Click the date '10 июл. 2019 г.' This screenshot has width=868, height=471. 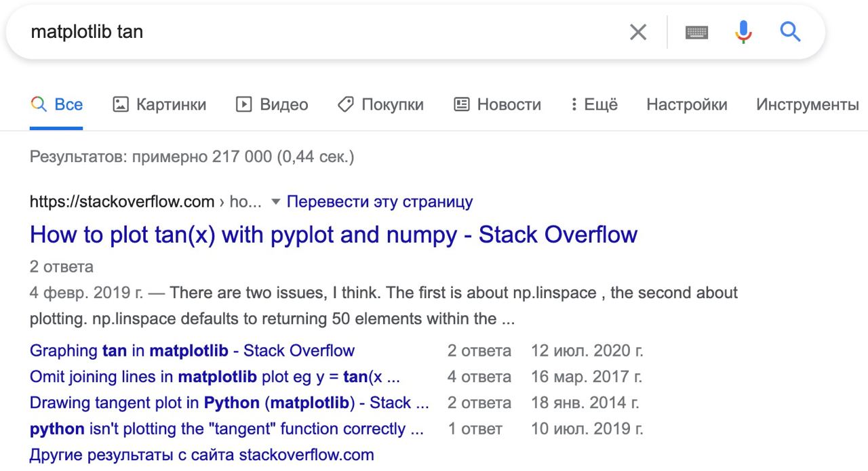587,428
